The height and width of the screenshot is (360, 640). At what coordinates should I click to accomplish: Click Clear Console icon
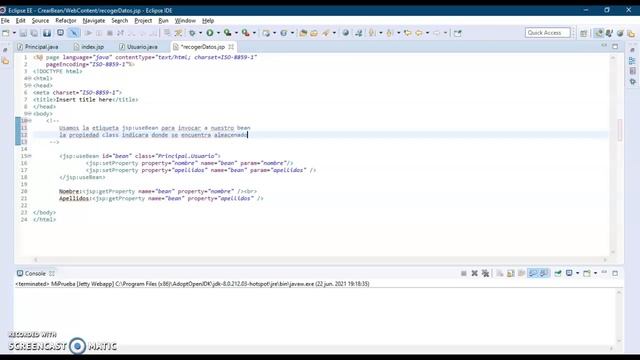pyautogui.click(x=500, y=273)
